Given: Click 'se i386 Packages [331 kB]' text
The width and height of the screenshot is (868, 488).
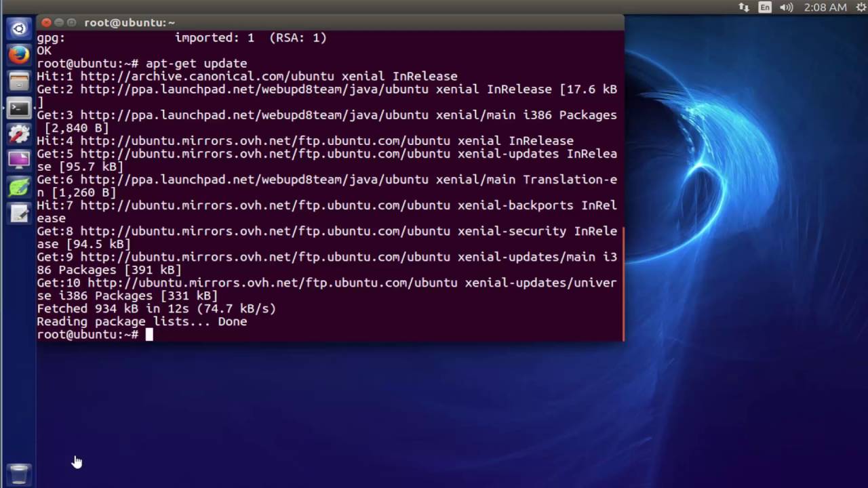Looking at the screenshot, I should click(127, 296).
